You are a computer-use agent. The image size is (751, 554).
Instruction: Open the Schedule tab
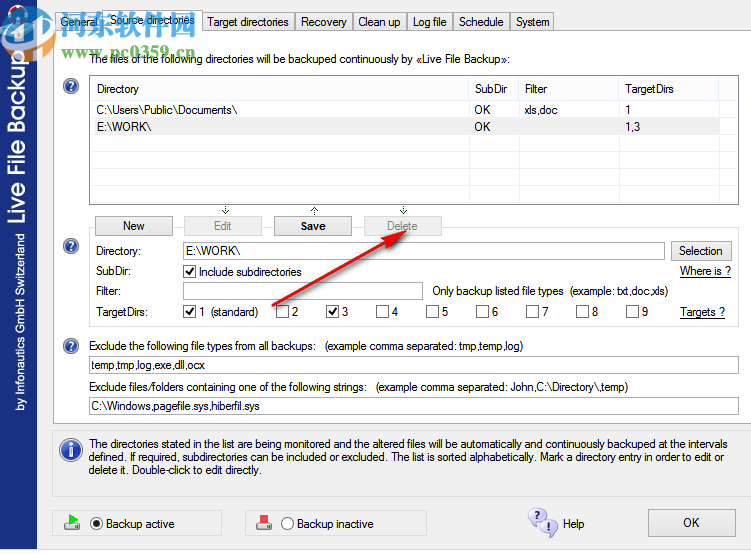481,22
